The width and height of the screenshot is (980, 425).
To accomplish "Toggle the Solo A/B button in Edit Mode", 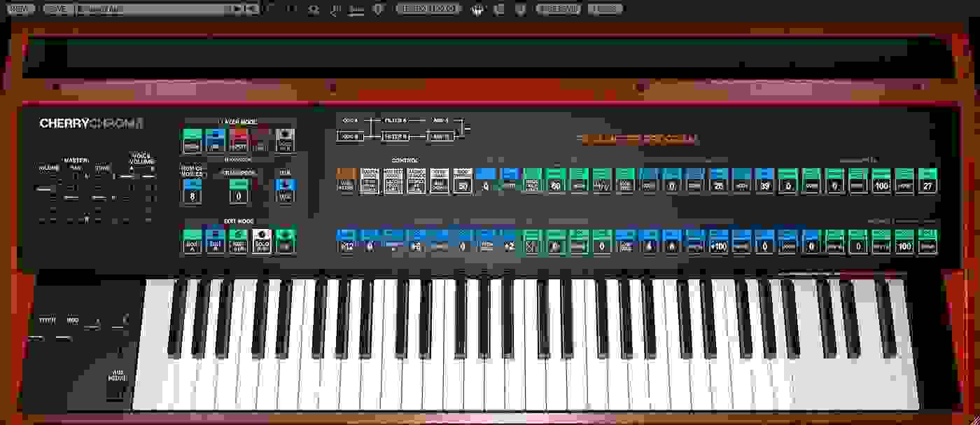I will (x=260, y=243).
